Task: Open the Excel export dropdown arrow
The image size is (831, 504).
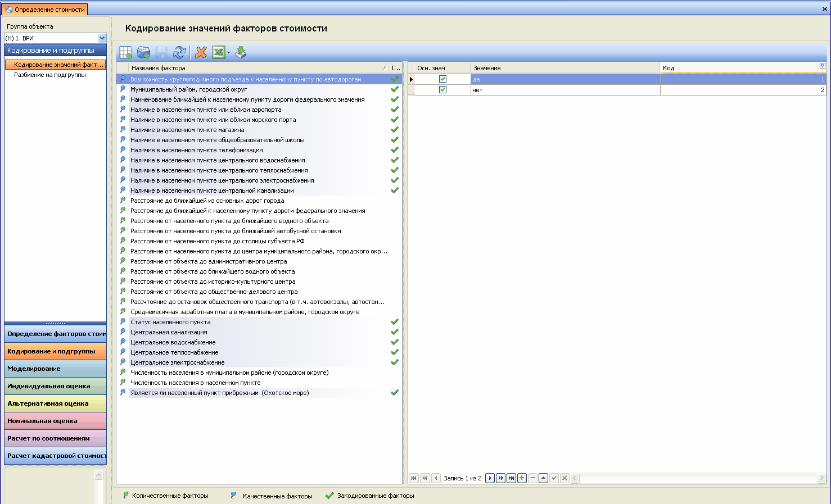Action: coord(228,53)
